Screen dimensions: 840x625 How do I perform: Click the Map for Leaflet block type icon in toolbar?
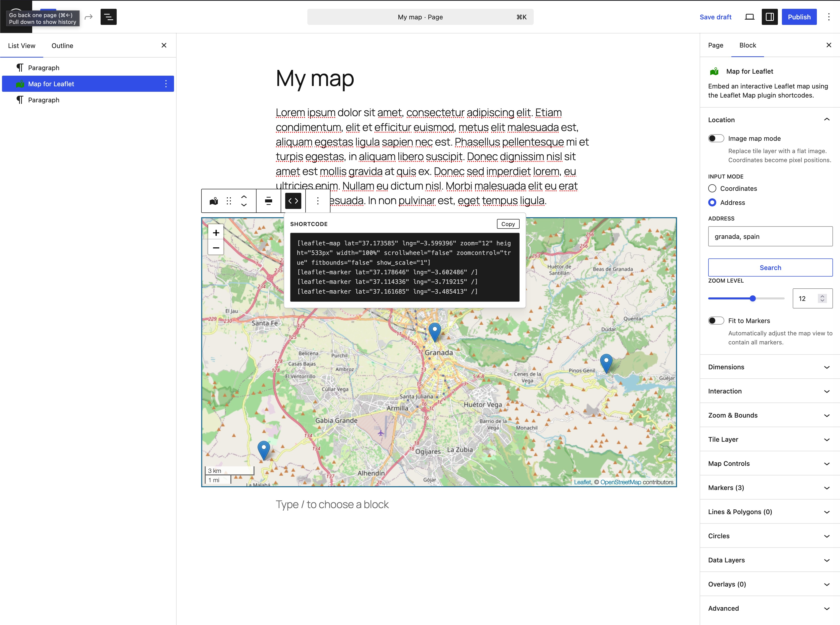(x=214, y=201)
